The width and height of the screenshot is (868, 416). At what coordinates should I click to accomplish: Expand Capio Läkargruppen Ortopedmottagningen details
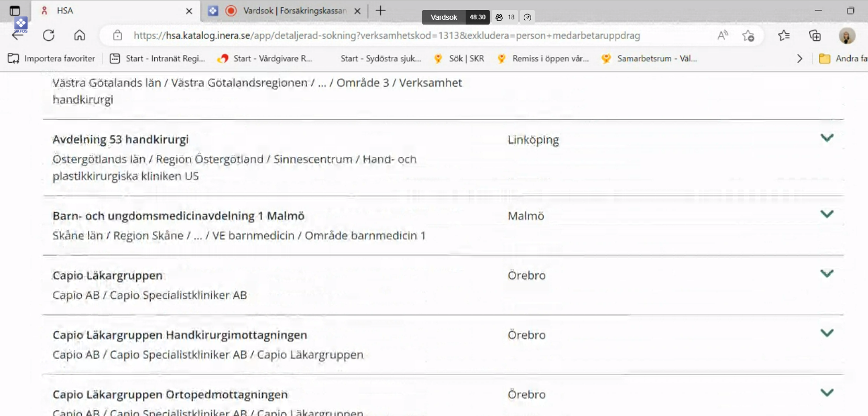(827, 393)
